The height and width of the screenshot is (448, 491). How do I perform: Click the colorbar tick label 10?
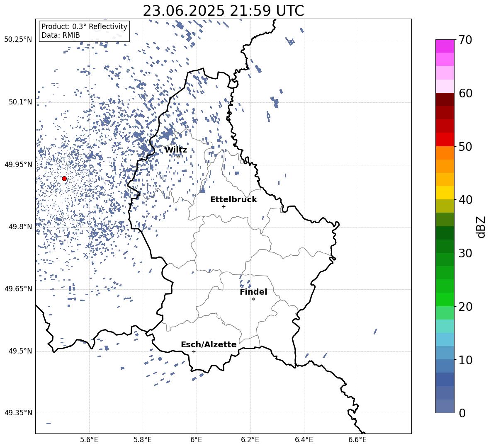click(465, 360)
